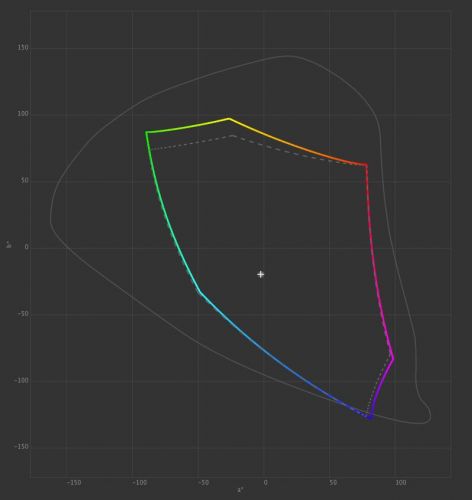Click the b* vertical axis title
This screenshot has height=500, width=472.
pyautogui.click(x=10, y=245)
